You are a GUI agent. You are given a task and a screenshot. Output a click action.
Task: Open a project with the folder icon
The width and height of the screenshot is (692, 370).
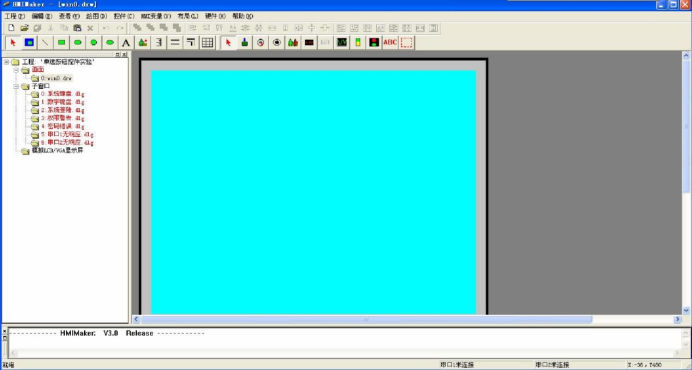(x=24, y=28)
